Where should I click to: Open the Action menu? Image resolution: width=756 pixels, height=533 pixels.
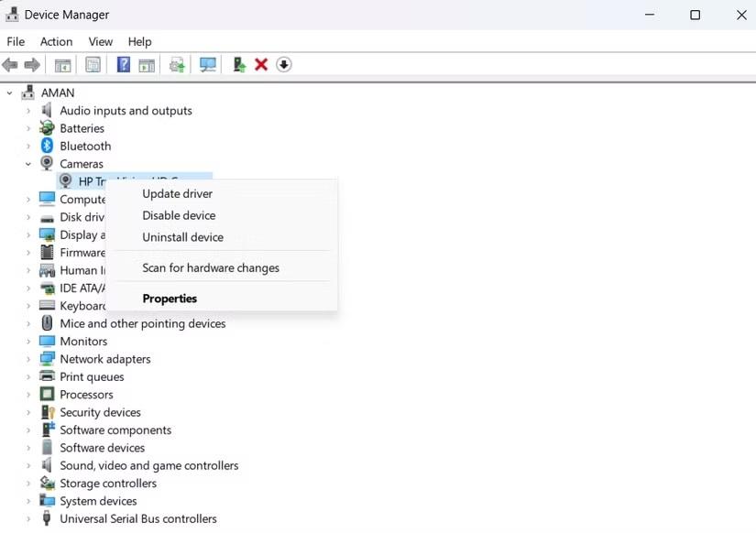tap(57, 42)
